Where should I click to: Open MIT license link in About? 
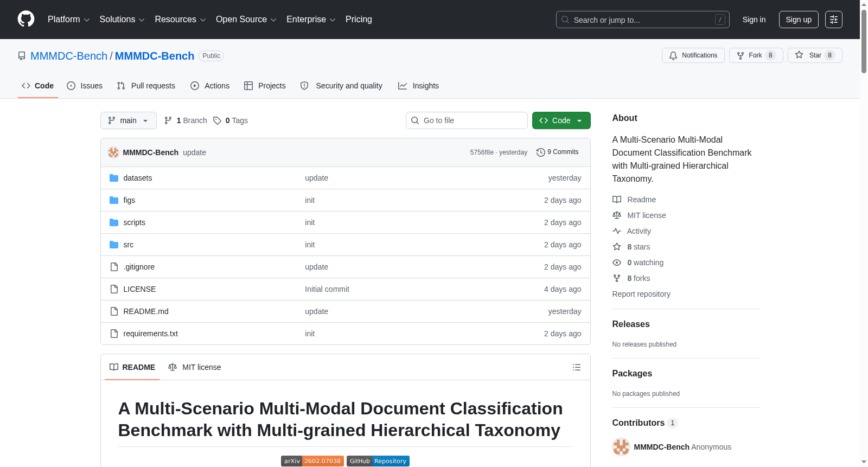[x=639, y=215]
